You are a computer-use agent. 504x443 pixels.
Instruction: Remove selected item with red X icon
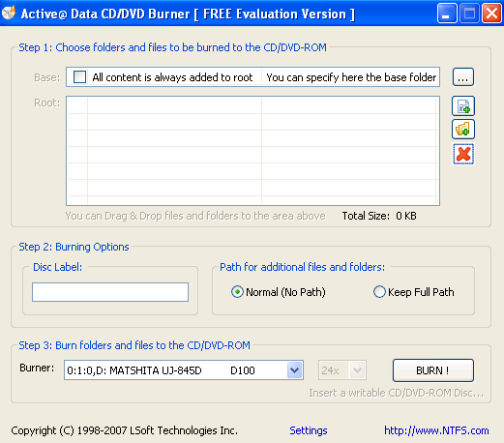pos(463,154)
